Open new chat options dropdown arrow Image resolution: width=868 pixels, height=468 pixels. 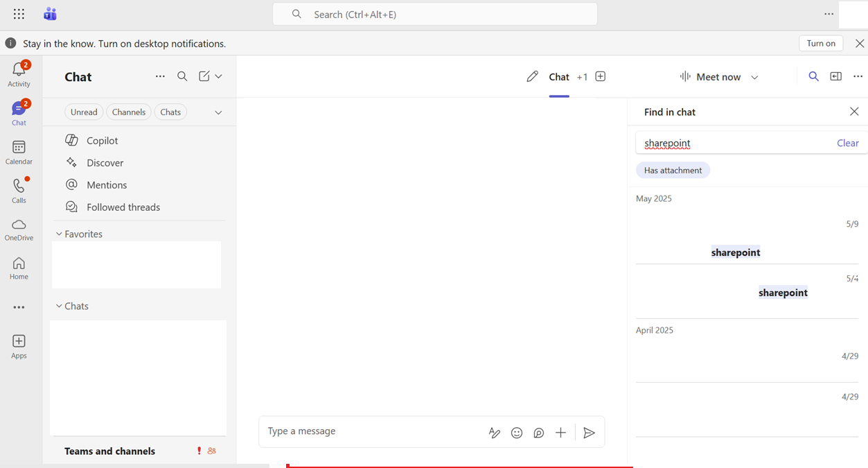click(x=218, y=76)
